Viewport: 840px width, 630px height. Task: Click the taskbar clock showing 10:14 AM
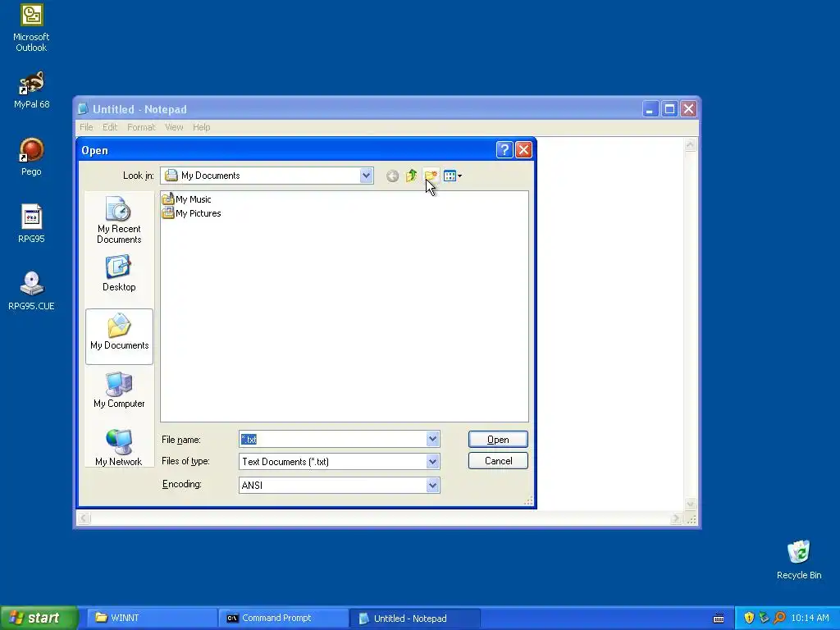810,618
